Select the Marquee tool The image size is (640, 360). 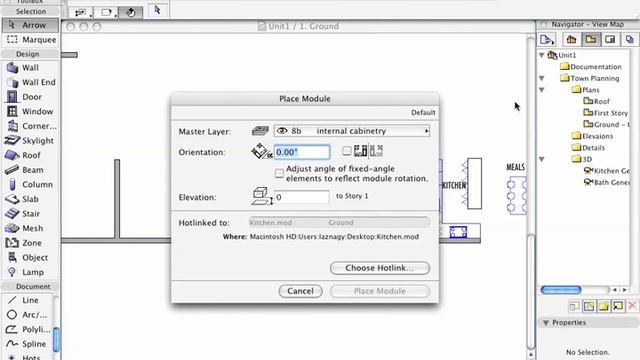[x=30, y=40]
